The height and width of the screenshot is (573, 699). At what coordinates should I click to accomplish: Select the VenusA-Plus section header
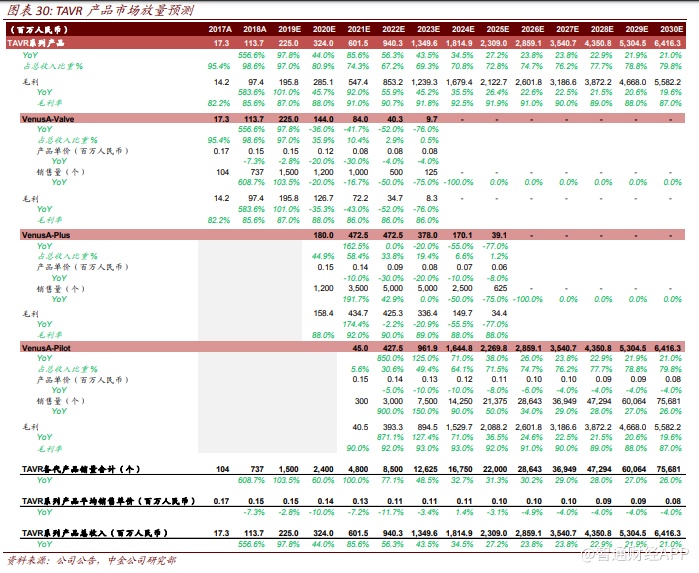pyautogui.click(x=46, y=235)
